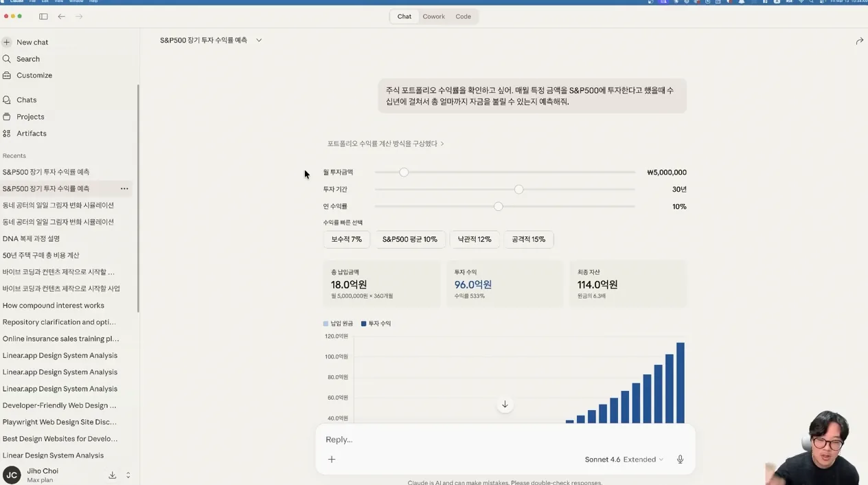
Task: Switch to the Chat tab
Action: [x=404, y=16]
